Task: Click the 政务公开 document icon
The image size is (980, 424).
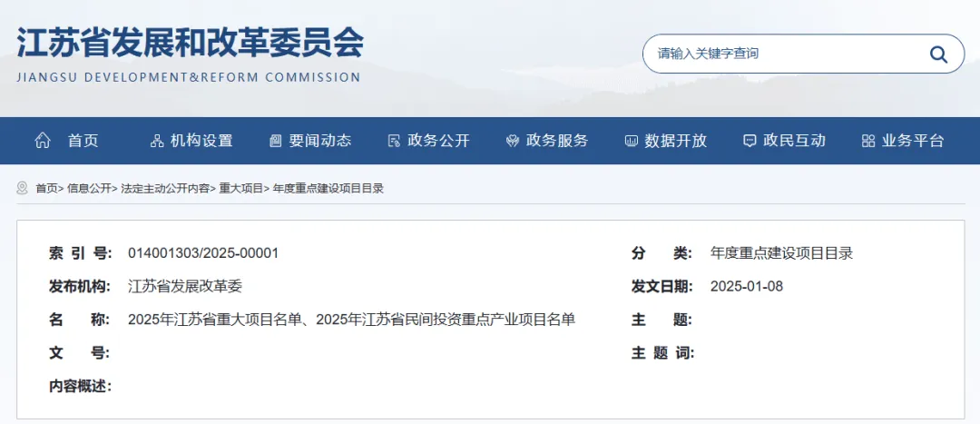Action: pyautogui.click(x=394, y=141)
